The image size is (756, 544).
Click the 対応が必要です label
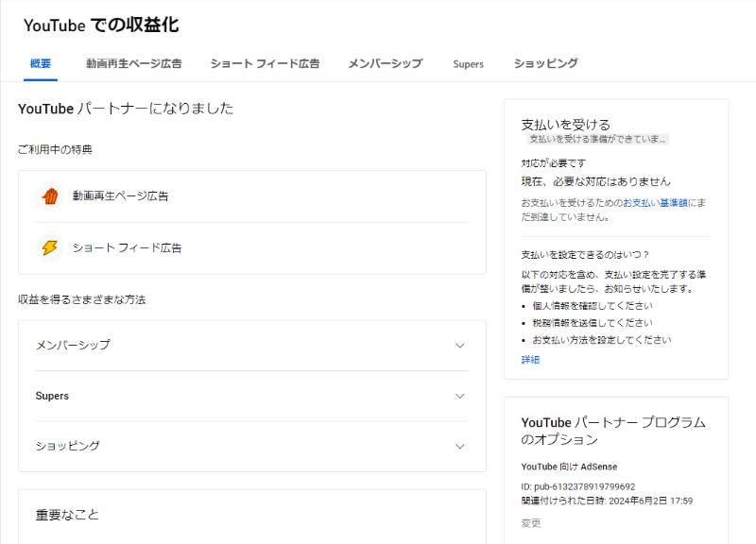[554, 163]
